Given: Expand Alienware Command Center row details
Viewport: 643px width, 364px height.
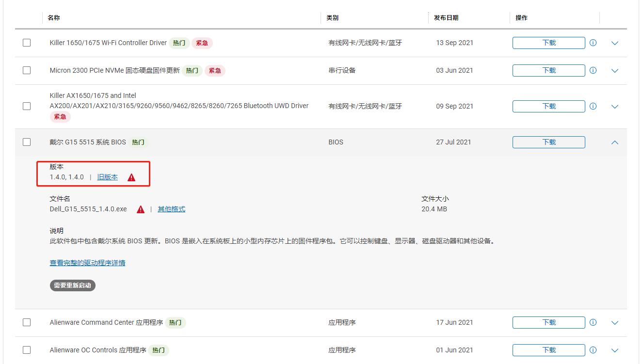Looking at the screenshot, I should (x=614, y=322).
